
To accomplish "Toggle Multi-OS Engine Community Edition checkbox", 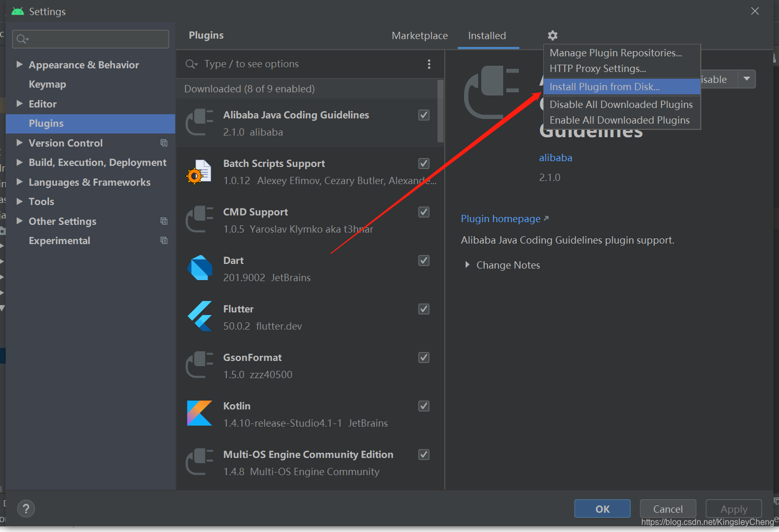I will [x=424, y=454].
